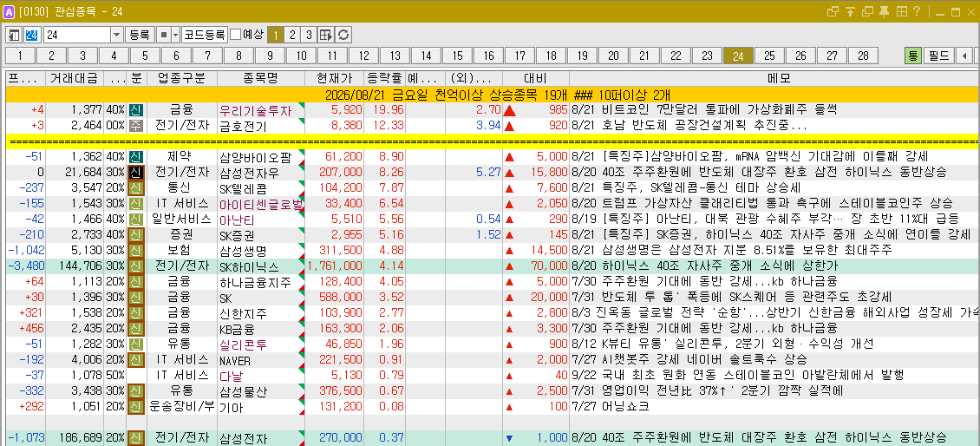Click the 신 badge in the 삼양바이오팜 row
Image resolution: width=980 pixels, height=446 pixels.
(x=136, y=156)
